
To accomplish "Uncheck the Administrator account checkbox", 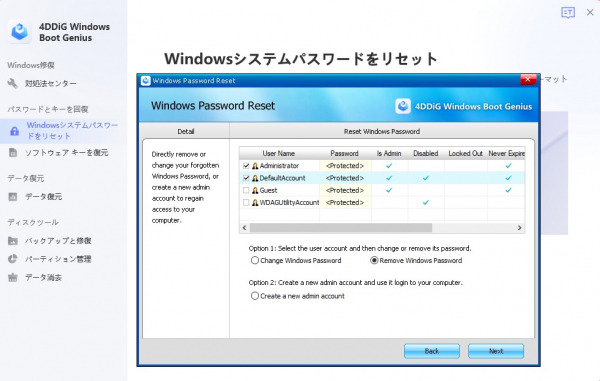I will [246, 166].
